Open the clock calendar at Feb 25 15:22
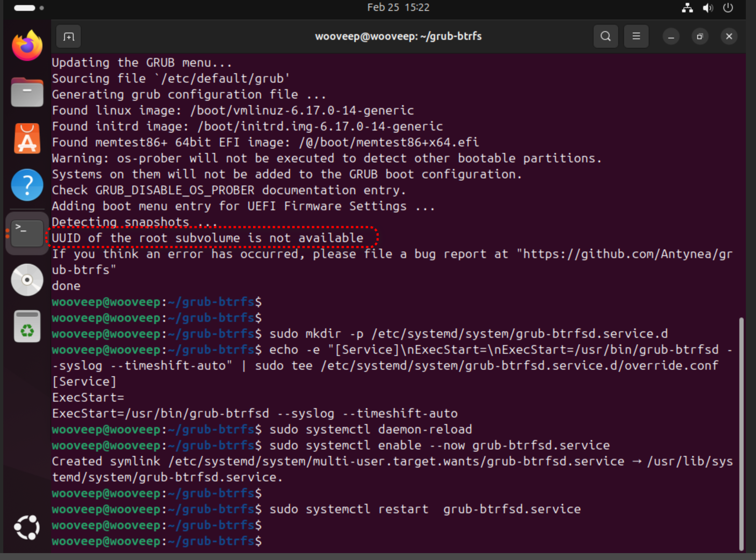 pos(398,8)
